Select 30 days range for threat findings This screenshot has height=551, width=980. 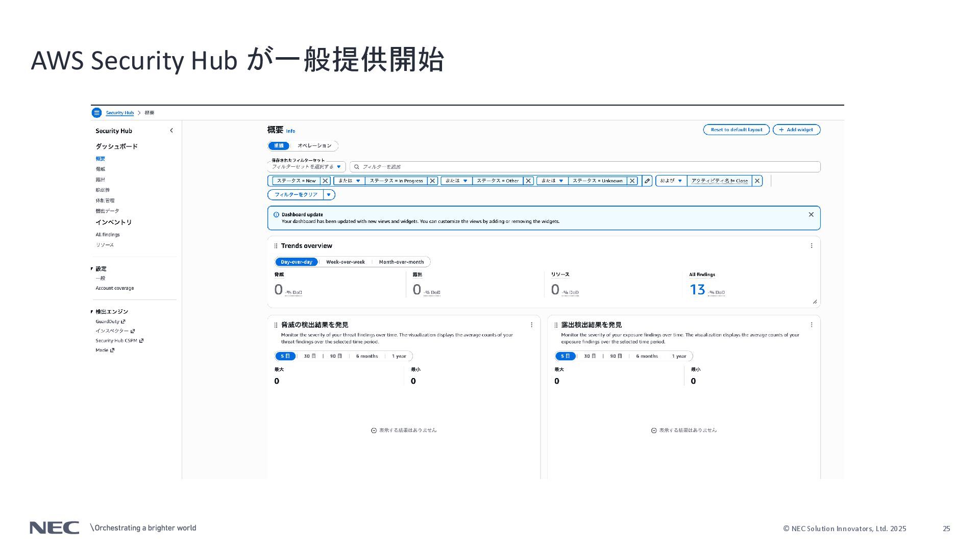(x=310, y=356)
